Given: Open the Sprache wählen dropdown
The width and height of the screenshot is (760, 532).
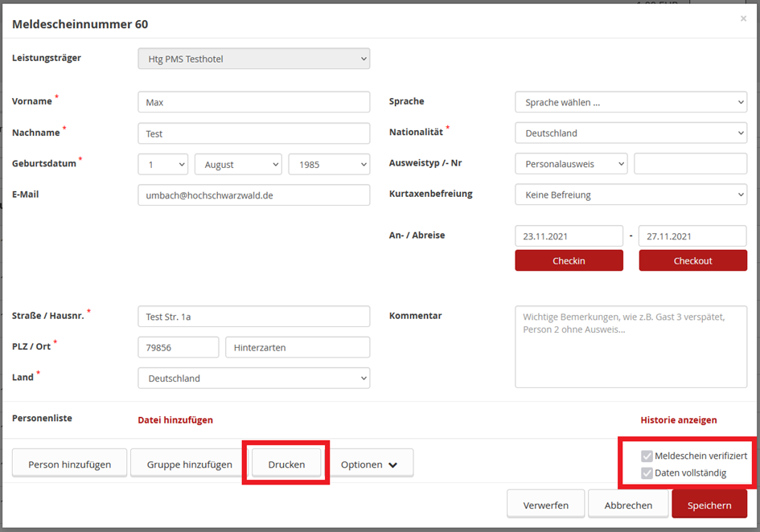Looking at the screenshot, I should (x=631, y=103).
